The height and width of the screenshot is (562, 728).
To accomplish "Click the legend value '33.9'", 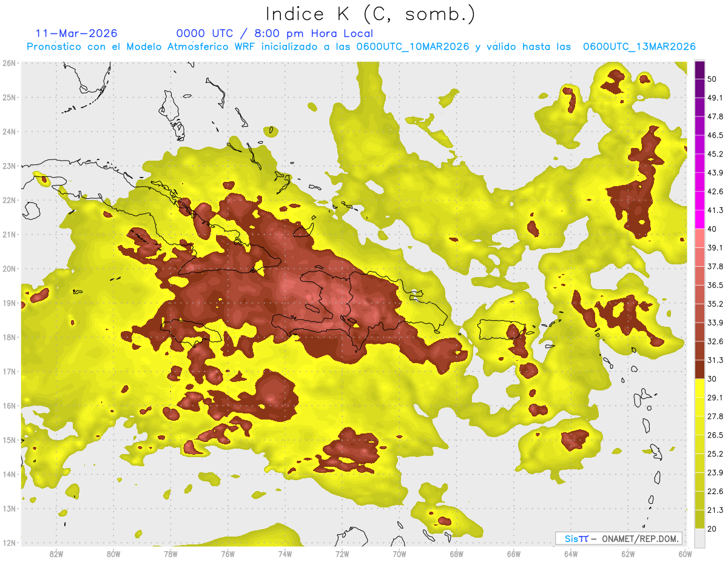I will click(x=715, y=323).
